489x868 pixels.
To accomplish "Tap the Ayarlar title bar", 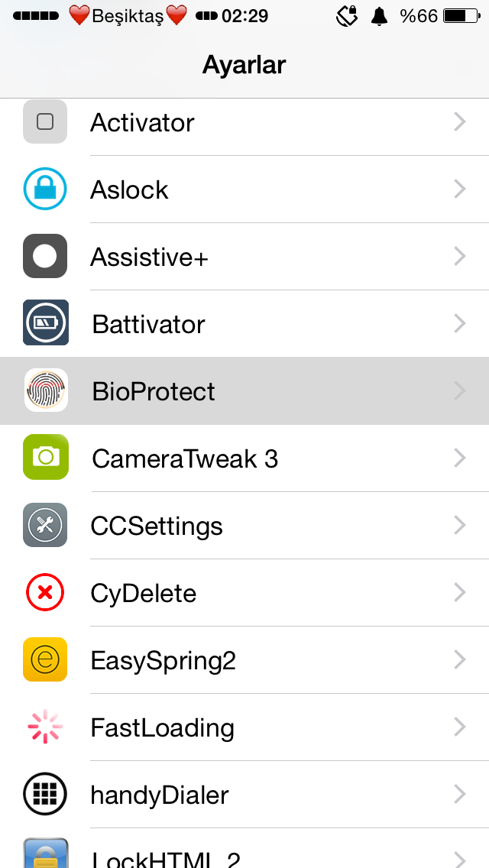I will click(244, 65).
